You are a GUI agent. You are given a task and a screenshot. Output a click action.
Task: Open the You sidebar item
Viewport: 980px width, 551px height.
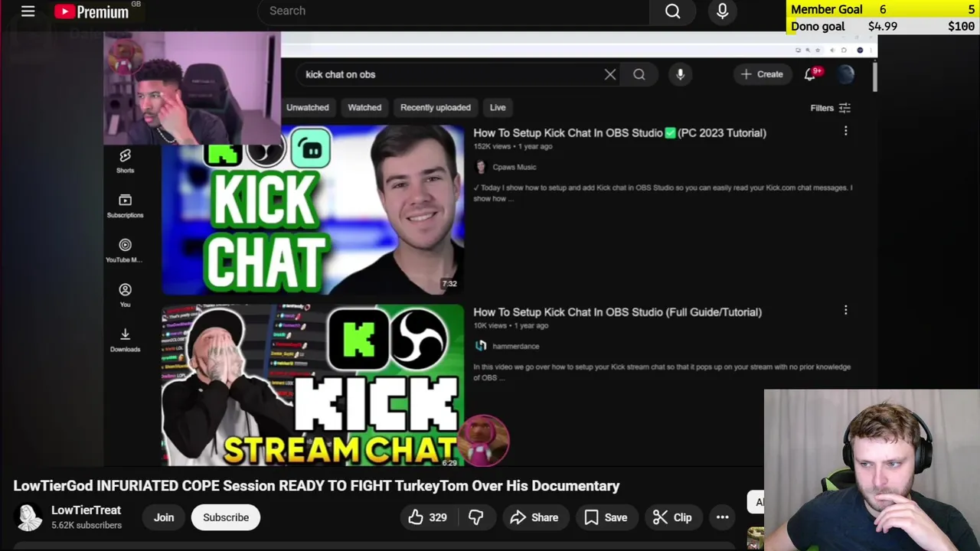pyautogui.click(x=125, y=295)
